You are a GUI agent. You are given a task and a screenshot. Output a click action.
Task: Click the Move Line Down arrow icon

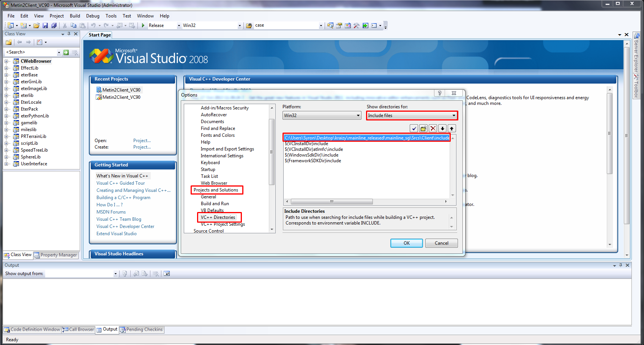coord(442,128)
